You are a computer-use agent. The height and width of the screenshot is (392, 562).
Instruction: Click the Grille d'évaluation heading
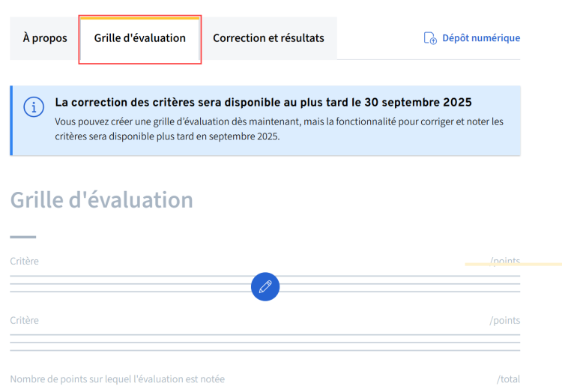point(101,200)
